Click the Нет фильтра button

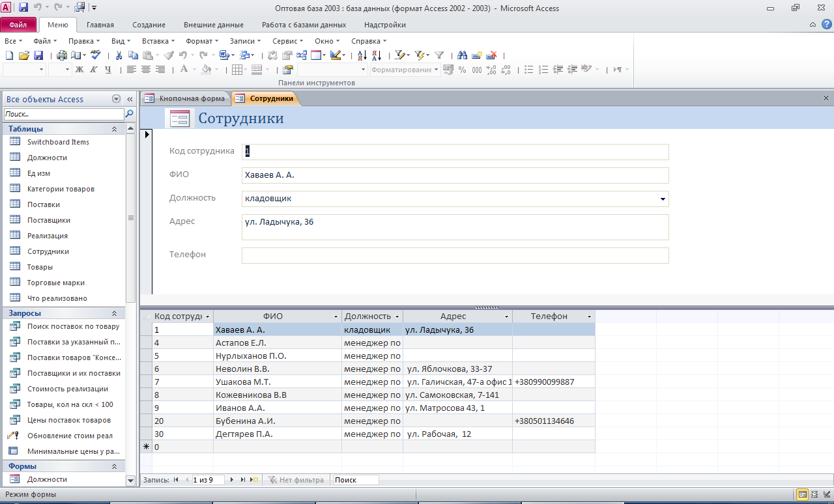[x=296, y=480]
